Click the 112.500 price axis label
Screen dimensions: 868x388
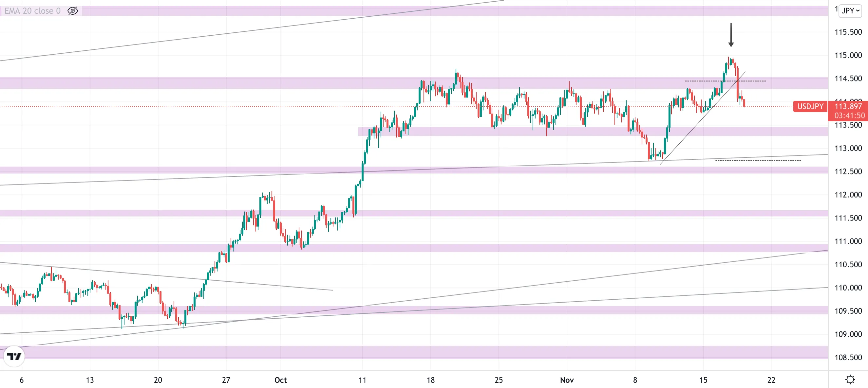(848, 172)
